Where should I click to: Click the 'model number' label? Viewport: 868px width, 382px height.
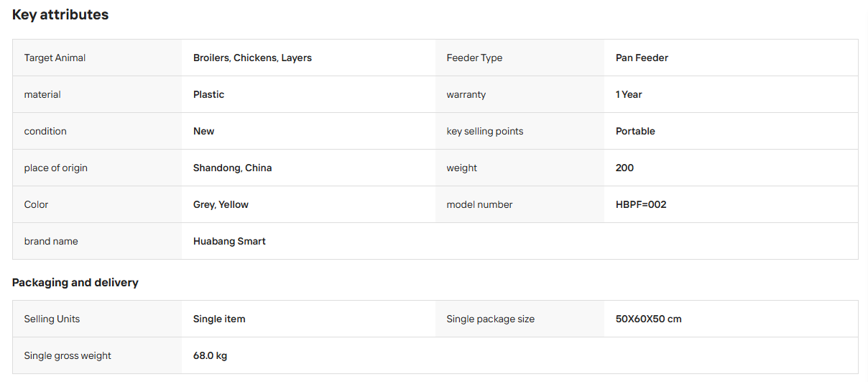click(479, 204)
